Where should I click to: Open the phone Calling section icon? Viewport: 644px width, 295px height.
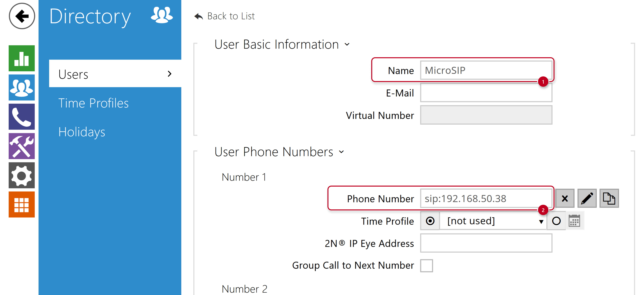22,117
